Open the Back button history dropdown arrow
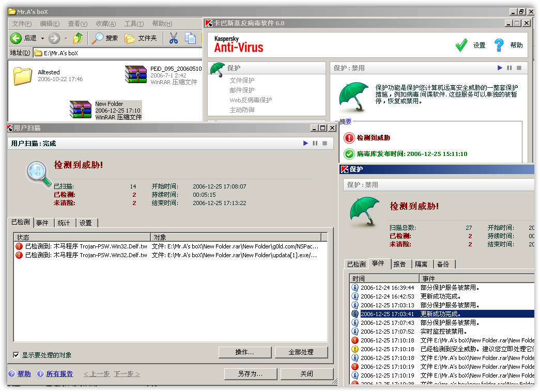The height and width of the screenshot is (392, 540). click(43, 39)
